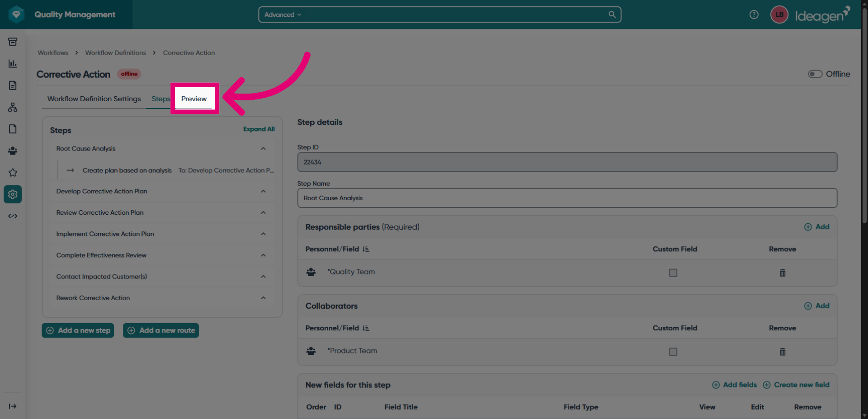The image size is (868, 419).
Task: Click Add a new step button
Action: coord(78,330)
